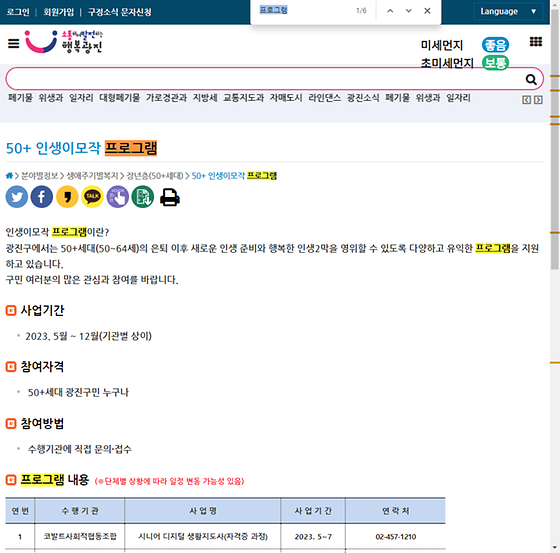Click the find bar text field
Viewport: 560px width, 553px height.
click(x=304, y=10)
